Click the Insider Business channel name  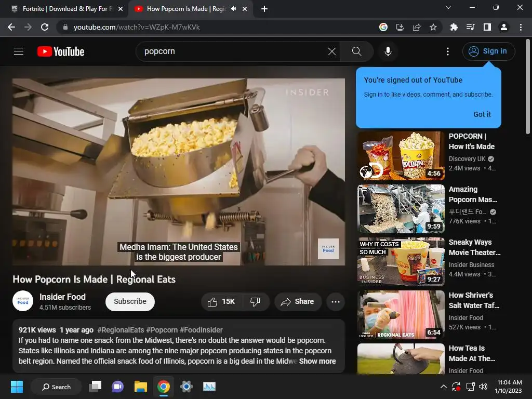pos(471,264)
